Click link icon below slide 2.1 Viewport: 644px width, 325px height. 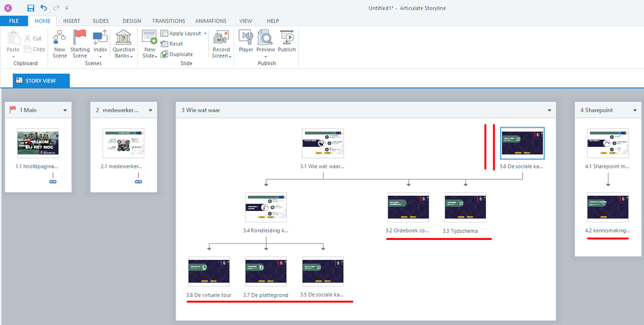139,181
